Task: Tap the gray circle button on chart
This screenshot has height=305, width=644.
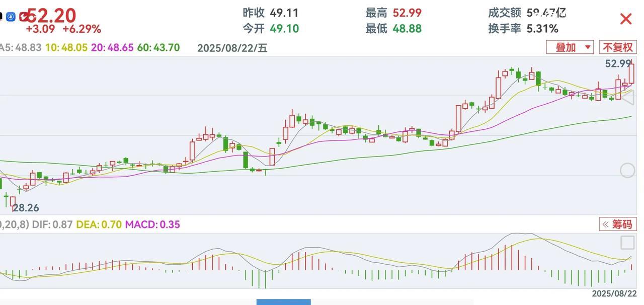Action: coord(627,171)
